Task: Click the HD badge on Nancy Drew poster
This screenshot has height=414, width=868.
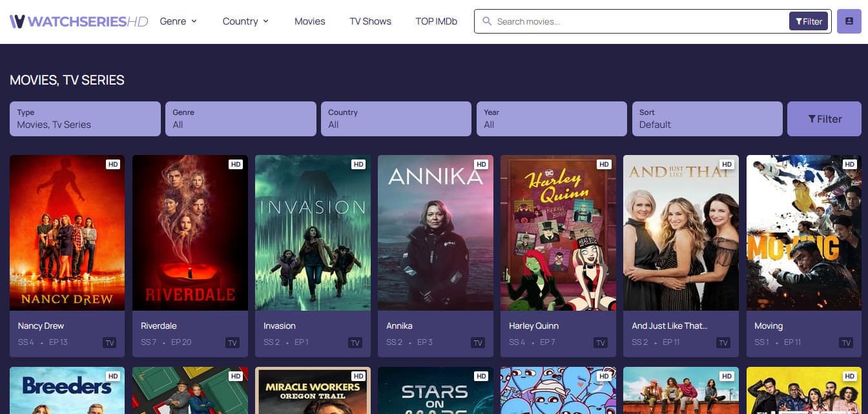Action: coord(113,165)
